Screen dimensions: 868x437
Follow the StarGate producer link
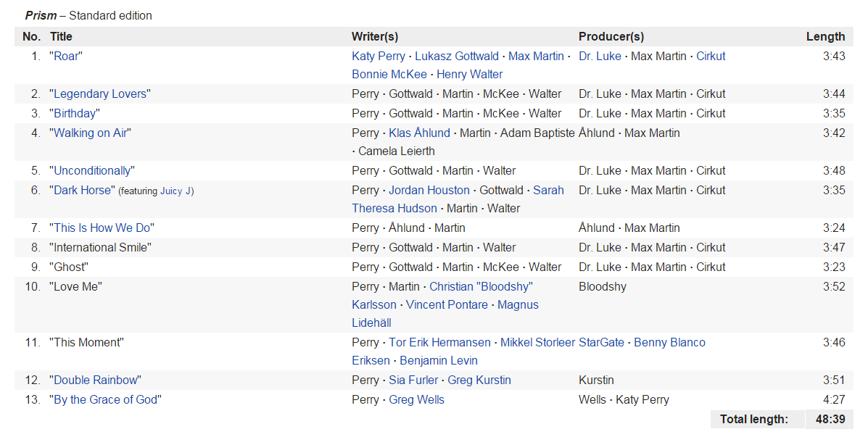pyautogui.click(x=601, y=342)
